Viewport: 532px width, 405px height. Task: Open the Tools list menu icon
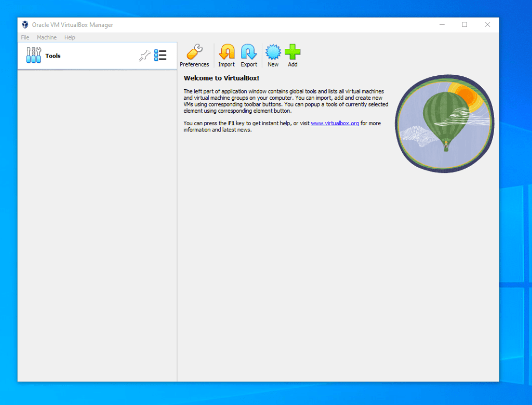161,56
